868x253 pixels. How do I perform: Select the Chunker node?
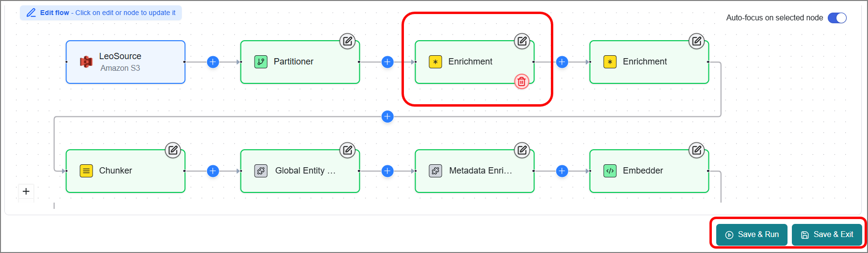tap(126, 171)
